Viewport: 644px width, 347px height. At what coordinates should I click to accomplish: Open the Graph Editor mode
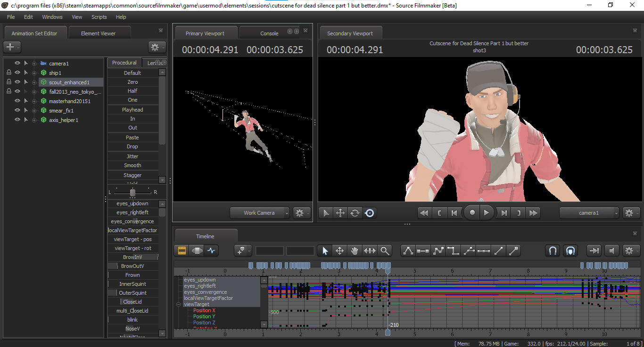[x=211, y=250]
